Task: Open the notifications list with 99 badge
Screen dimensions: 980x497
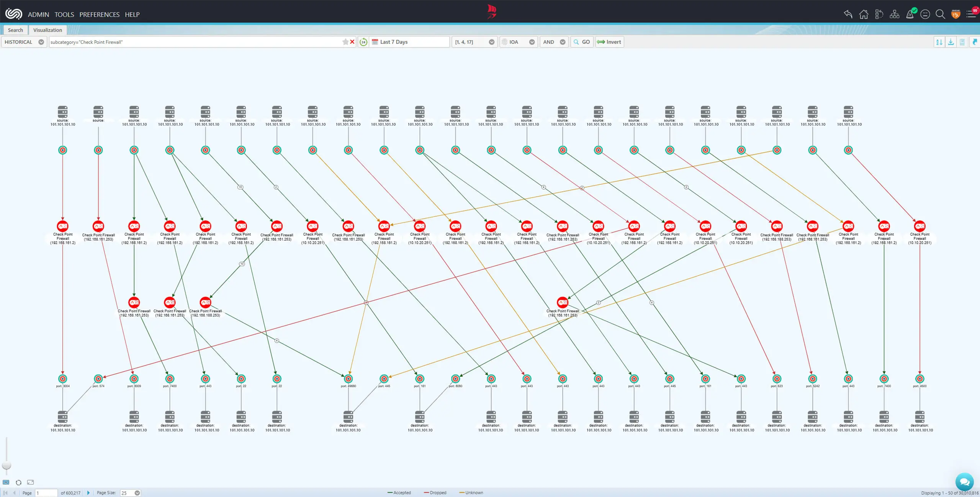Action: click(972, 14)
